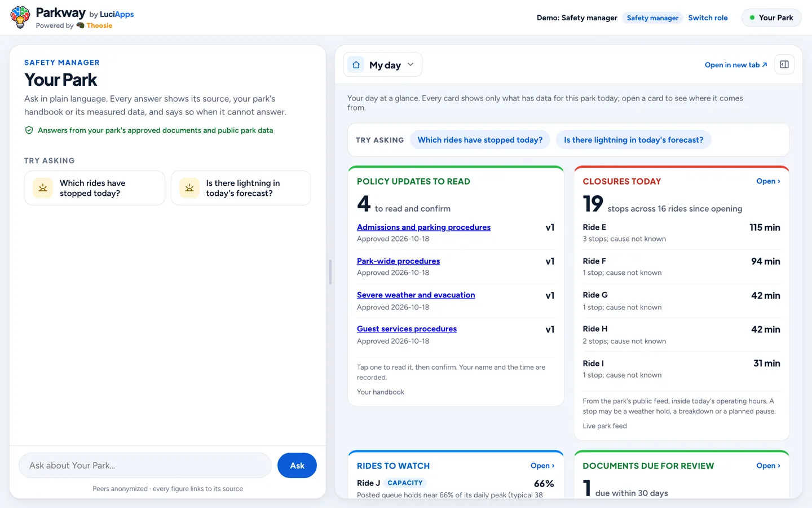This screenshot has height=508, width=812.
Task: Click the Live park feed source text
Action: (x=604, y=426)
